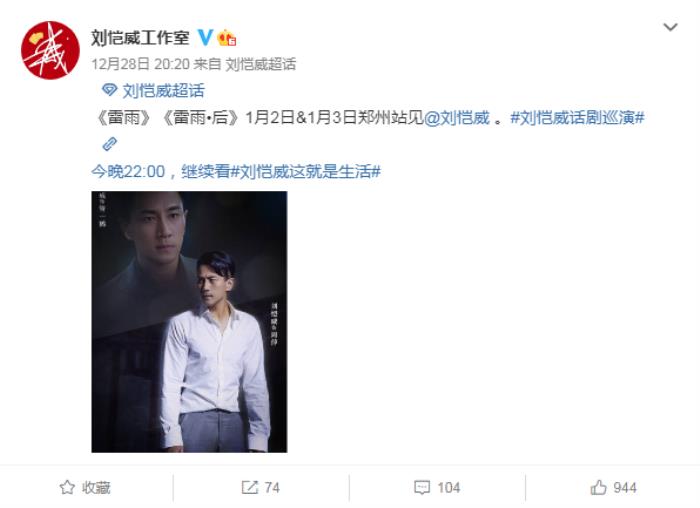The image size is (700, 508).
Task: Click the red 刘恺威工作室 avatar
Action: 50,50
